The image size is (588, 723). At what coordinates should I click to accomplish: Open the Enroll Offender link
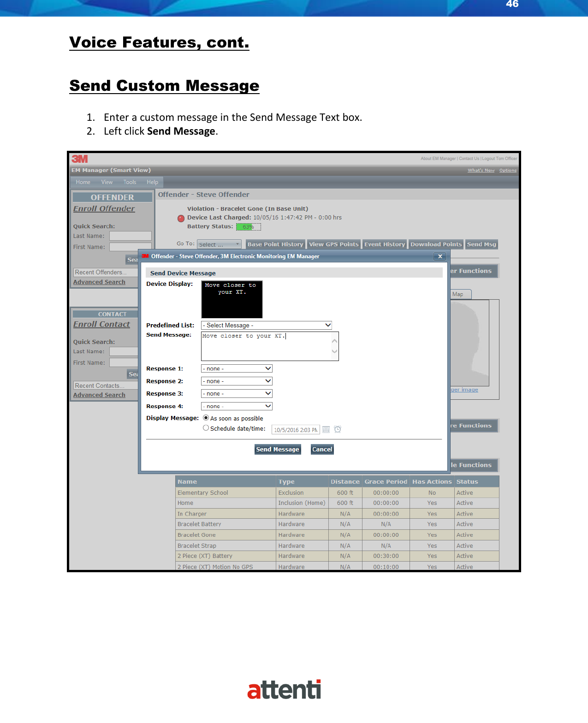tap(104, 208)
